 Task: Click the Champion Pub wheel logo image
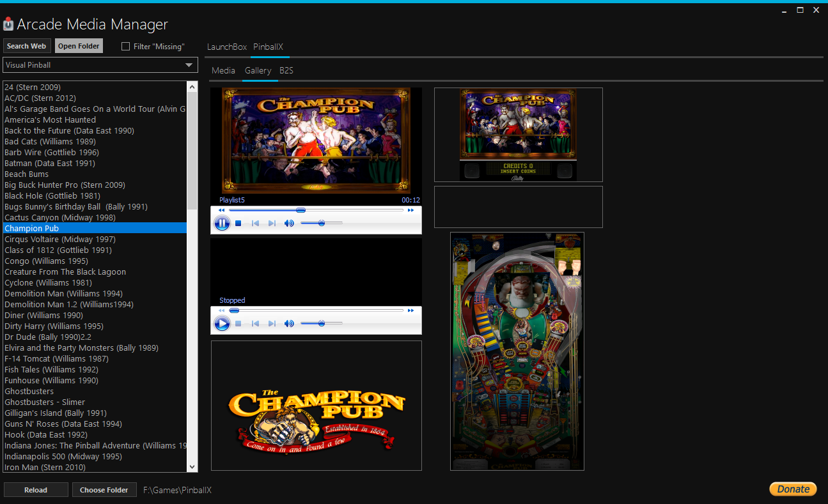[316, 406]
